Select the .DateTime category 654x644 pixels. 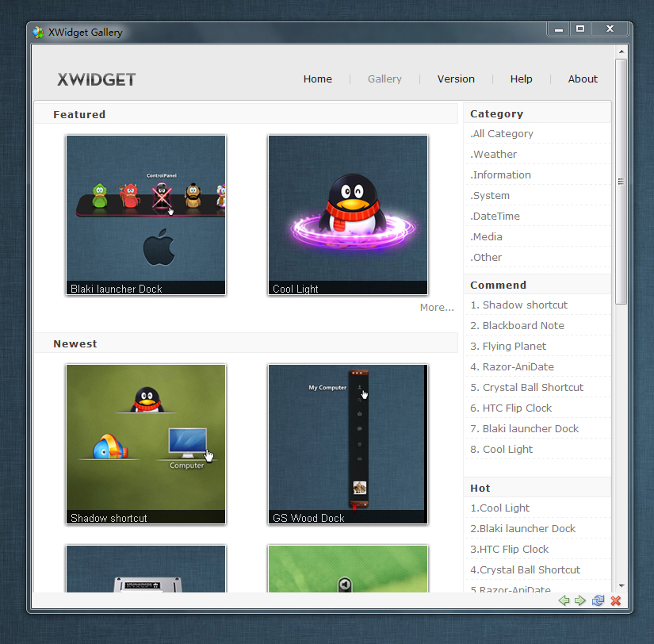click(495, 217)
